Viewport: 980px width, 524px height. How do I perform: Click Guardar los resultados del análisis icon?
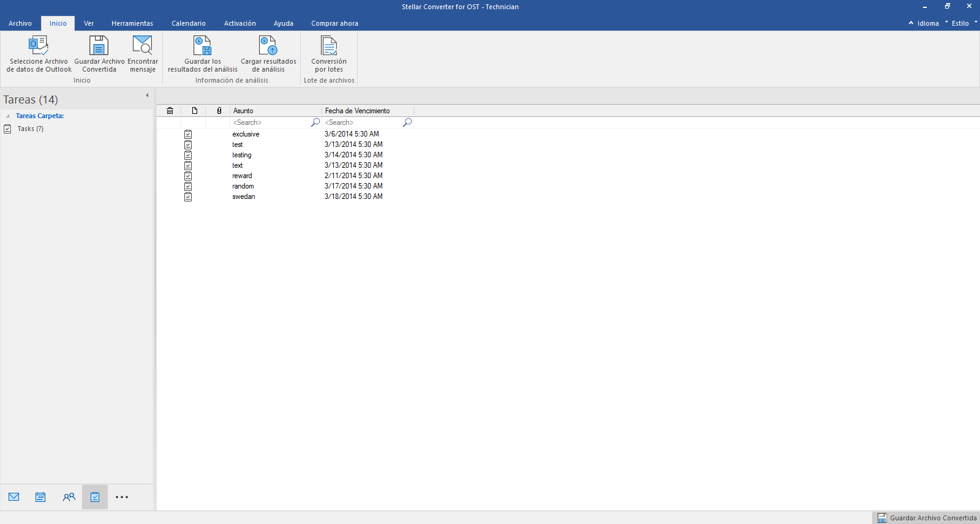[x=202, y=45]
